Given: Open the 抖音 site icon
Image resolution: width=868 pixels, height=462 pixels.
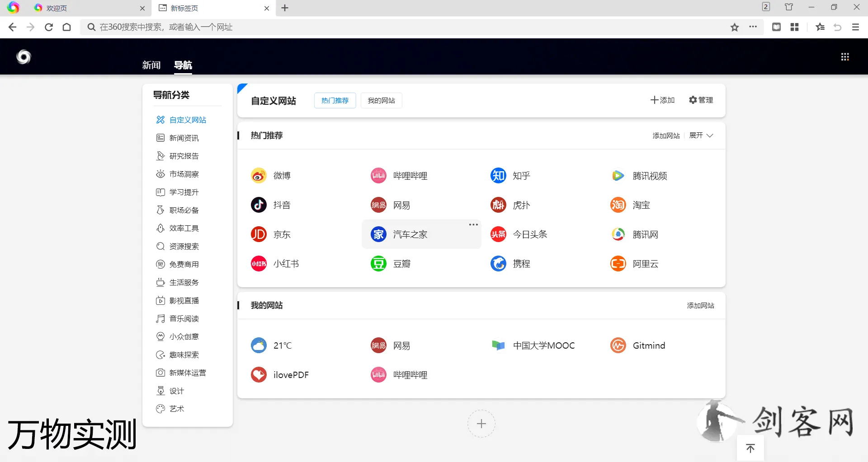Looking at the screenshot, I should point(259,205).
